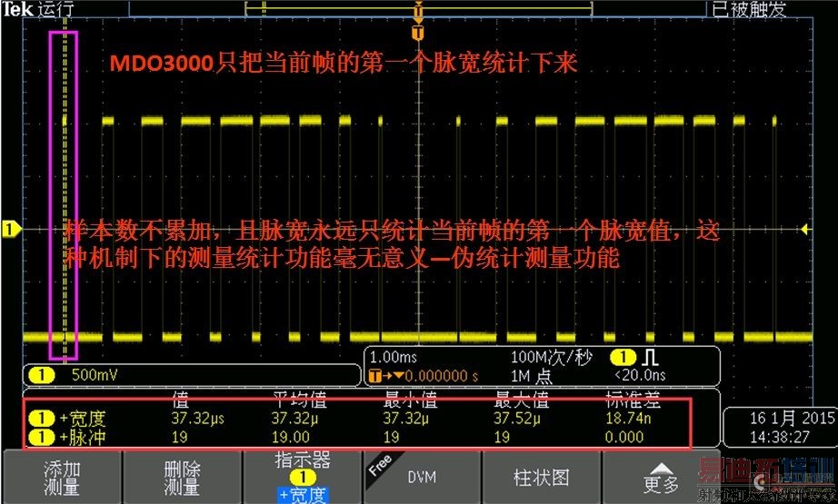This screenshot has height=504, width=838.
Task: Click the orange trigger position T marker
Action: [418, 33]
